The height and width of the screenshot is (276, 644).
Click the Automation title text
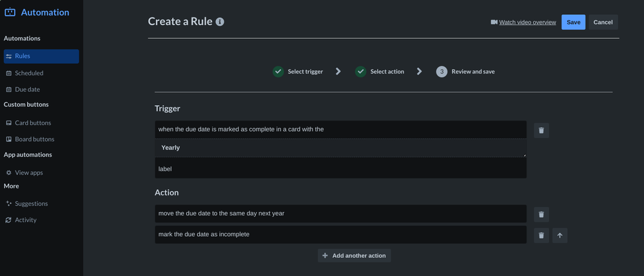coord(45,12)
